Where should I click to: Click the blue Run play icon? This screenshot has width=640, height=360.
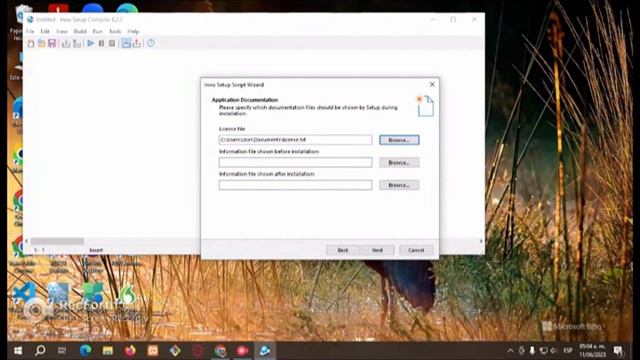[91, 43]
